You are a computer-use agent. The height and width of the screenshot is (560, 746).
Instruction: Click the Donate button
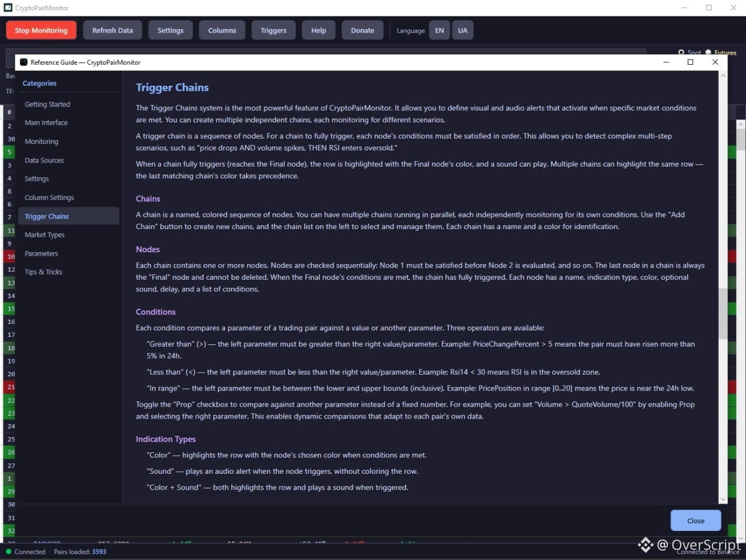tap(363, 30)
